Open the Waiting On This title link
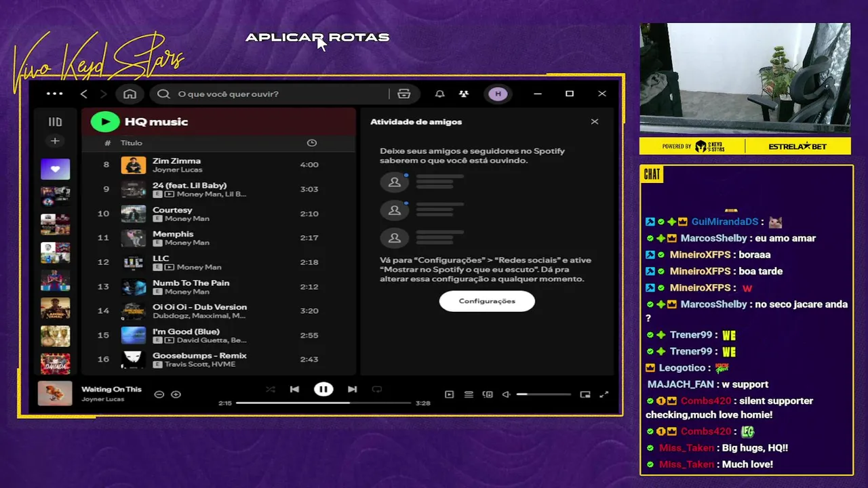 pos(111,389)
